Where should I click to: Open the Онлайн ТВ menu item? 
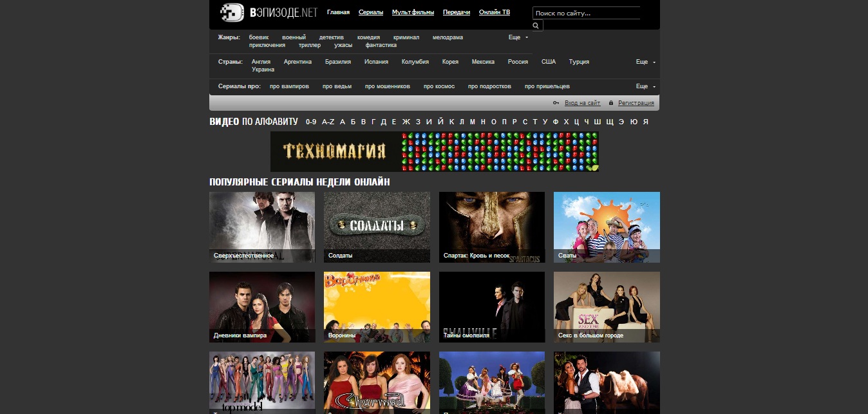495,12
